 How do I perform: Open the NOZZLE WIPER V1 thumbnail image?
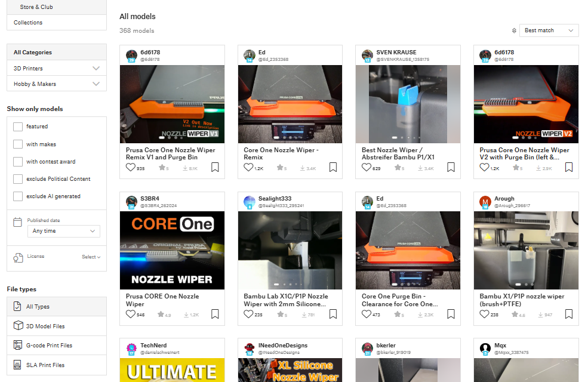pyautogui.click(x=172, y=104)
